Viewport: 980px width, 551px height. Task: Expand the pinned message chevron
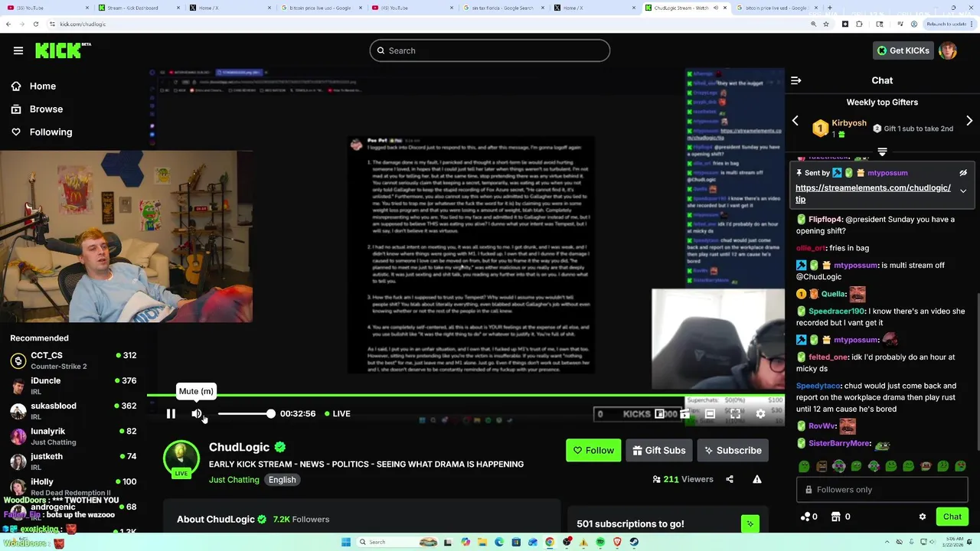tap(963, 191)
